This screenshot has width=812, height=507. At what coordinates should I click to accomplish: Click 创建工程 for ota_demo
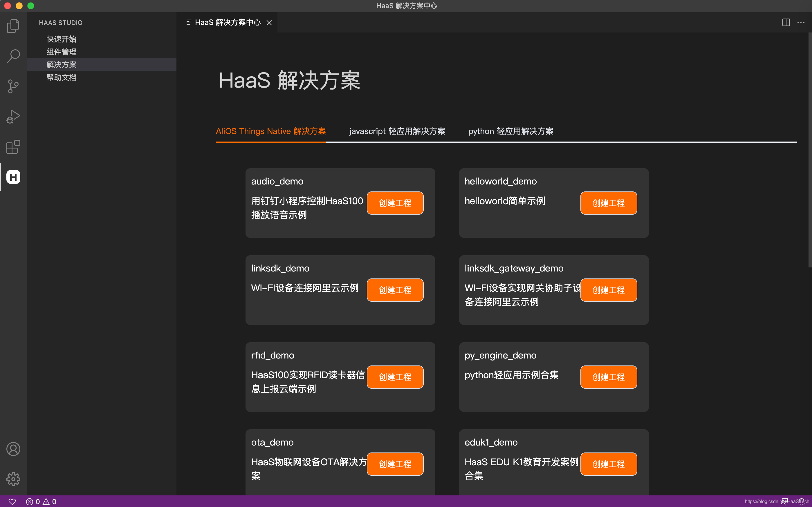pyautogui.click(x=395, y=464)
